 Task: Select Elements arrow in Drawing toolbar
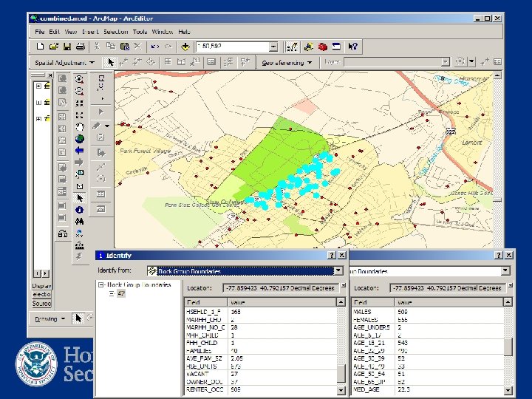pos(78,318)
